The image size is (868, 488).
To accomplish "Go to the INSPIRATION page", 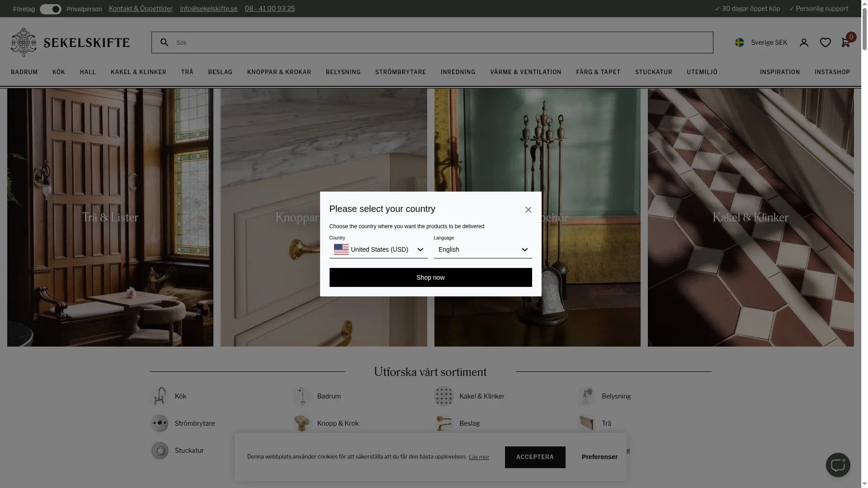I will pos(780,72).
